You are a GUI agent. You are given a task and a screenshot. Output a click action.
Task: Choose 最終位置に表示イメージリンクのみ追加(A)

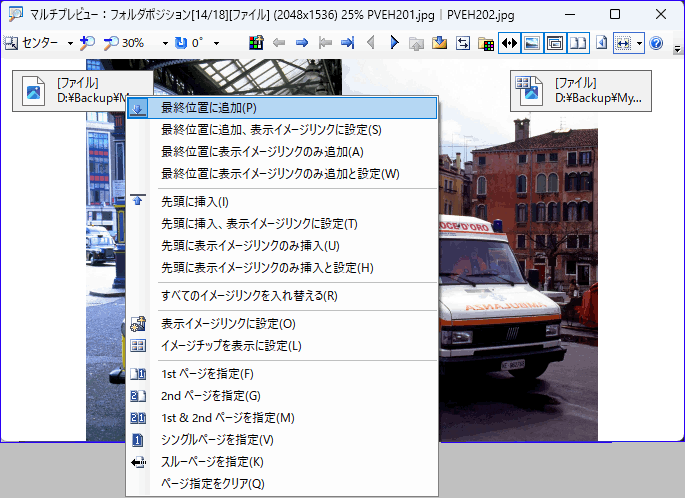pyautogui.click(x=282, y=152)
